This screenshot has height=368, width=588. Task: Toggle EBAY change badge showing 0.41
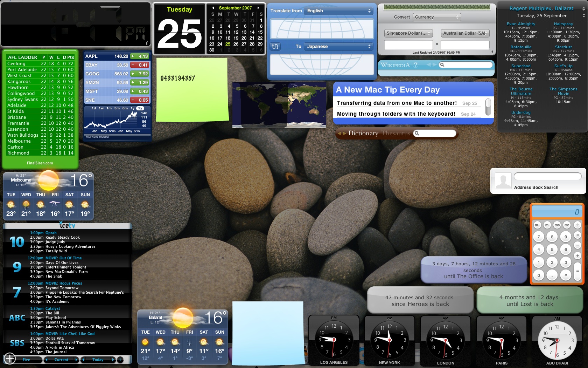[x=140, y=65]
